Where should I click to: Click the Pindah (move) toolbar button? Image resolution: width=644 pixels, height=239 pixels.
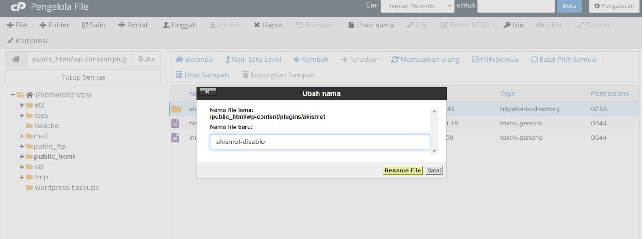[134, 24]
